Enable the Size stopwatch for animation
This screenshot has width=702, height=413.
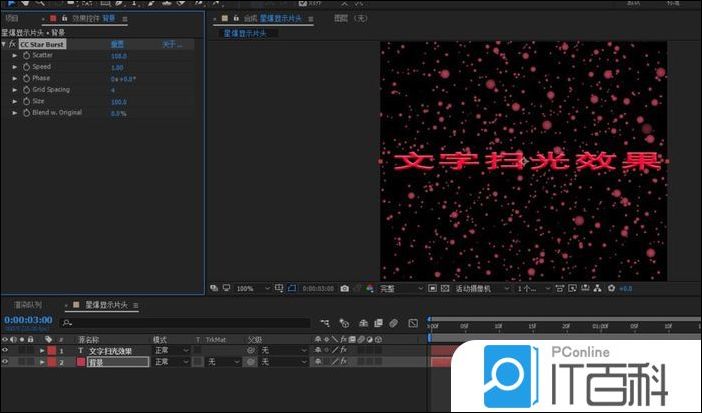pyautogui.click(x=25, y=101)
